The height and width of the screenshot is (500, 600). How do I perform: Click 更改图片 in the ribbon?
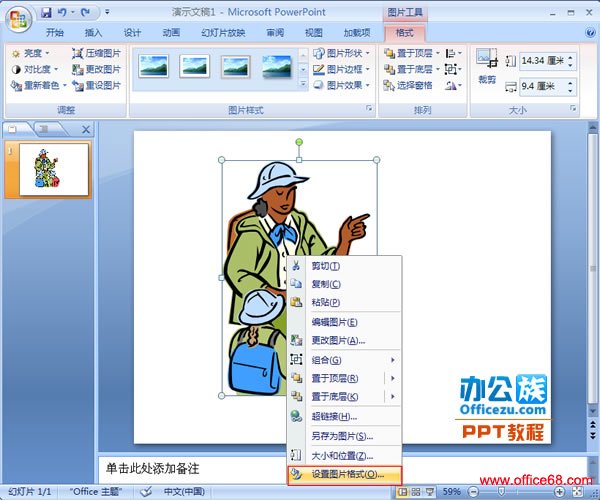coord(96,69)
